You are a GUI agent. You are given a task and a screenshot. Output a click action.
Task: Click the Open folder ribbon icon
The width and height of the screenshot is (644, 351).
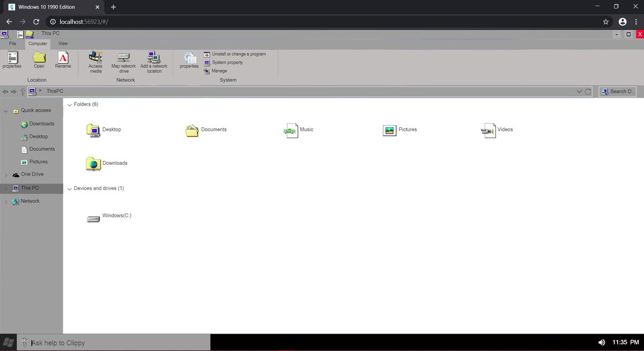[x=39, y=57]
